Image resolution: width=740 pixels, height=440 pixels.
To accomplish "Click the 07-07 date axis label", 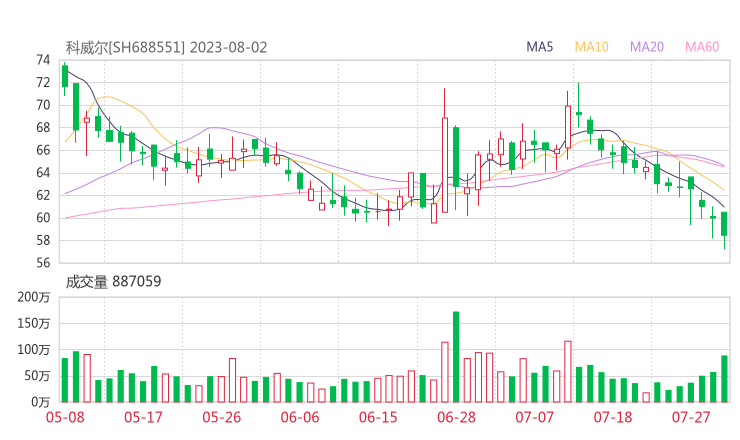I will coord(534,417).
